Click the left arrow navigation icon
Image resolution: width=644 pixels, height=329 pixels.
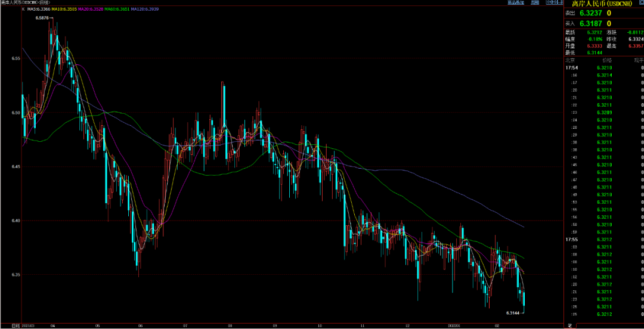[x=549, y=2]
